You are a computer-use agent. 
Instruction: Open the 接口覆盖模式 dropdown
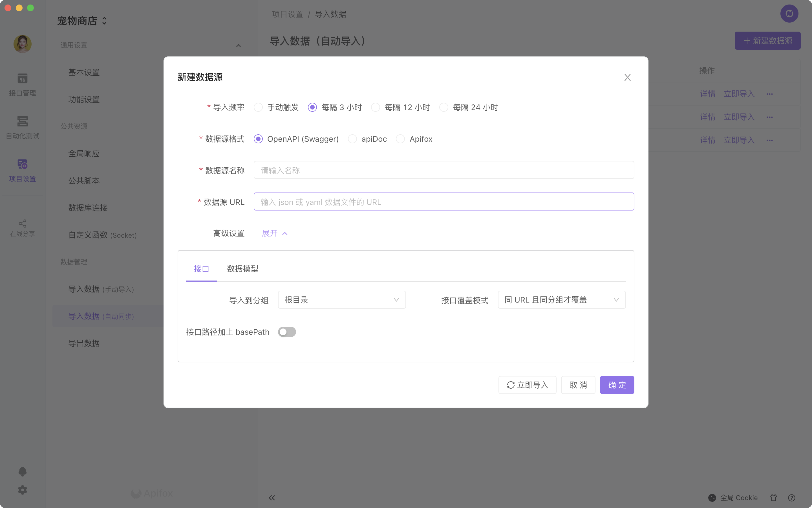(561, 300)
